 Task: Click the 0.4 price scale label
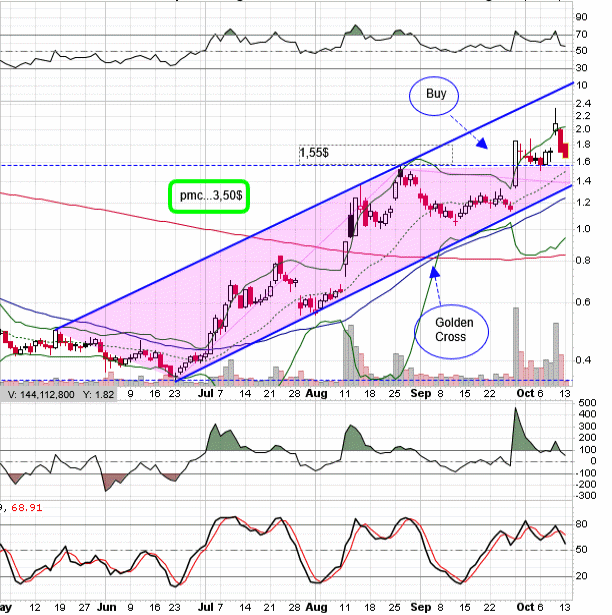click(582, 360)
